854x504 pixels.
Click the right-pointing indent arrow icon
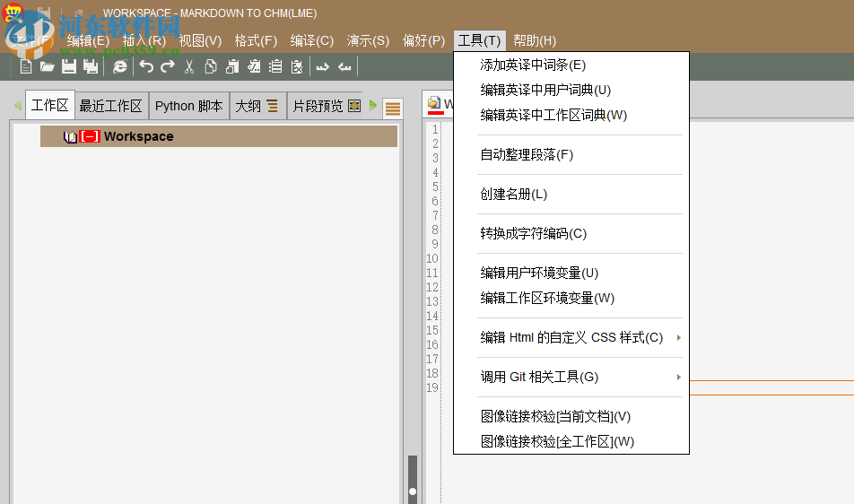point(323,67)
